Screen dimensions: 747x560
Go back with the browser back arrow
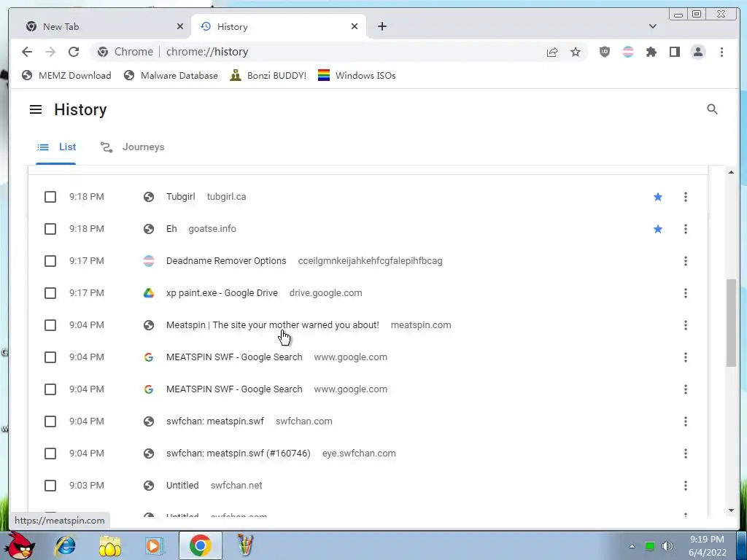coord(27,52)
